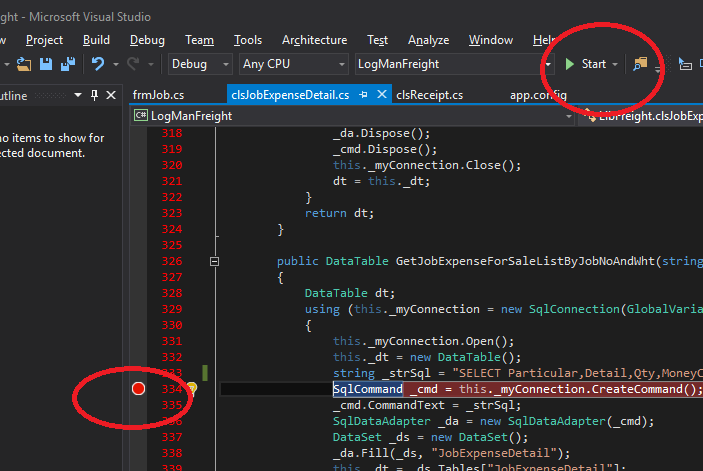Open the Team menu
The height and width of the screenshot is (471, 703).
coord(199,40)
